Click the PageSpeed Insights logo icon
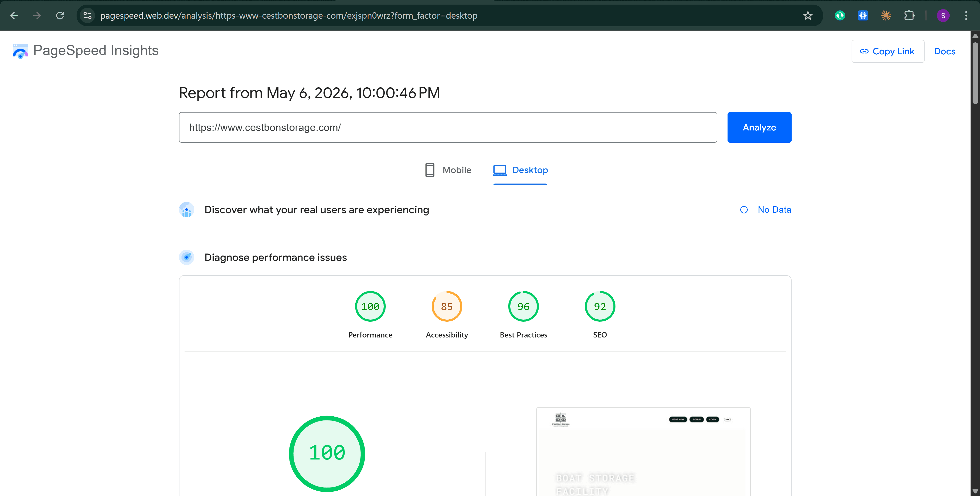Screen dimensions: 980x496 (20, 51)
